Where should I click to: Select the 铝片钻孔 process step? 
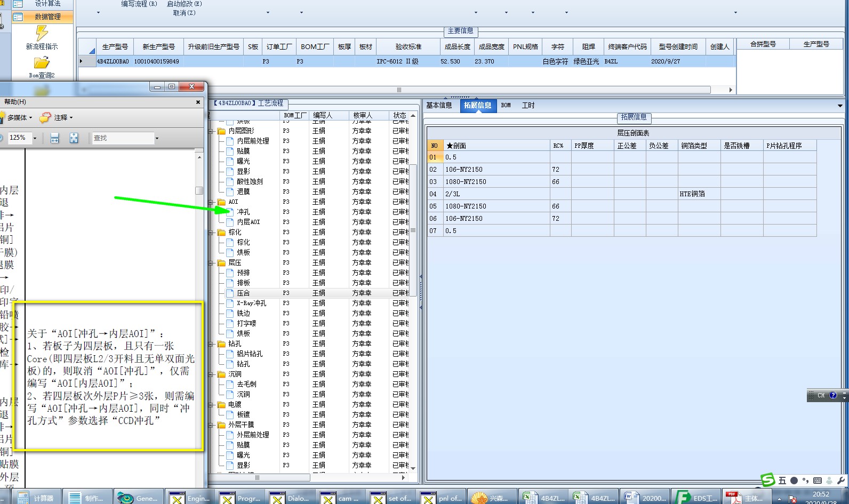pyautogui.click(x=250, y=354)
